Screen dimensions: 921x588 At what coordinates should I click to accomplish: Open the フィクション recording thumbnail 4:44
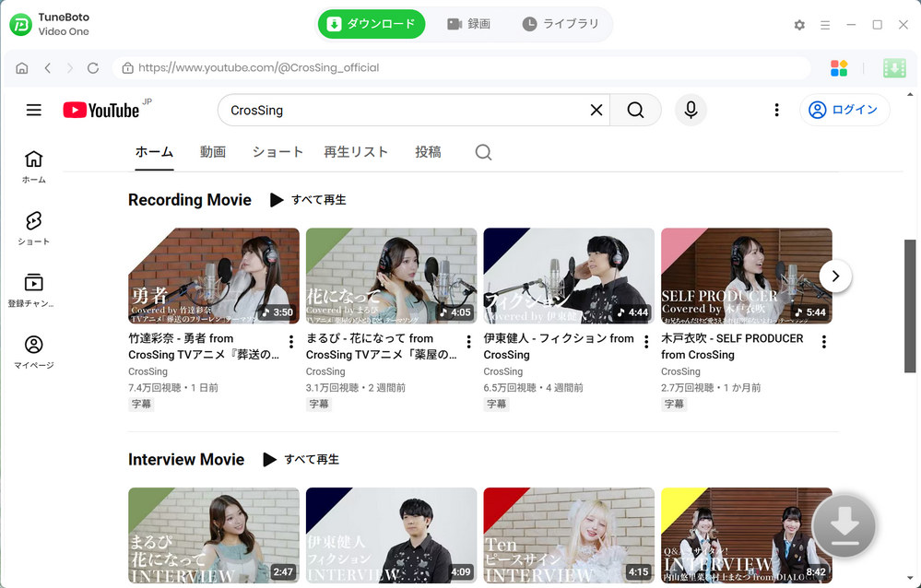point(569,276)
